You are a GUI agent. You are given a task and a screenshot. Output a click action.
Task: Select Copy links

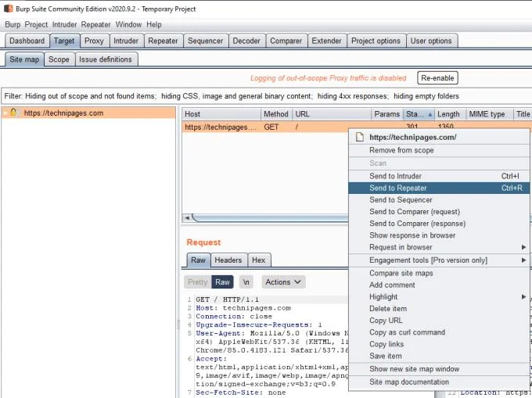pyautogui.click(x=439, y=344)
